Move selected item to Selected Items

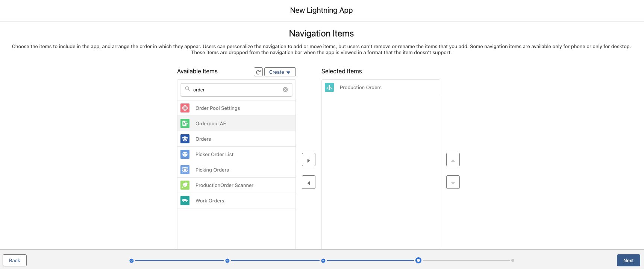(x=308, y=160)
